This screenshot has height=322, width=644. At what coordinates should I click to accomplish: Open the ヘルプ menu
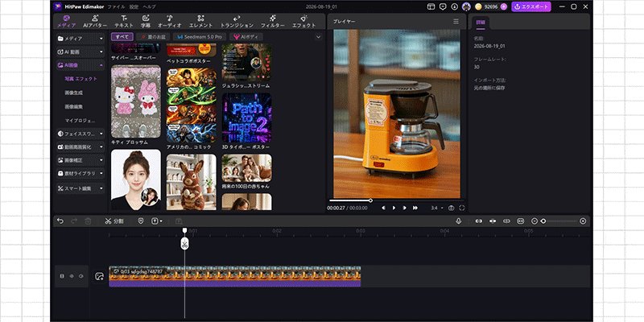[149, 6]
